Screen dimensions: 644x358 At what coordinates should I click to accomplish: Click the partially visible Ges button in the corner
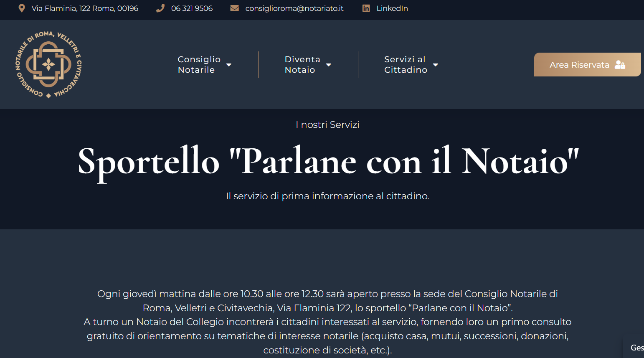636,348
